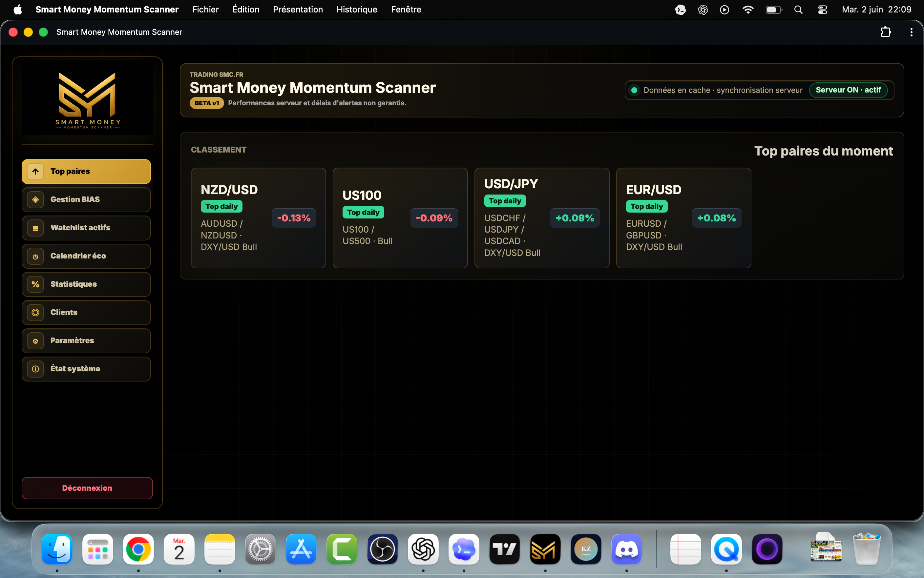Open Calendrier éco section
Viewport: 924px width, 578px height.
click(86, 256)
